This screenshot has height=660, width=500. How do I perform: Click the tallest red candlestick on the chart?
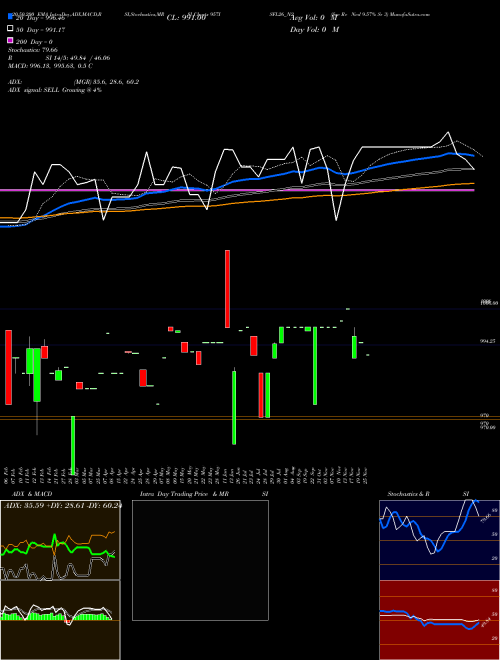(227, 289)
